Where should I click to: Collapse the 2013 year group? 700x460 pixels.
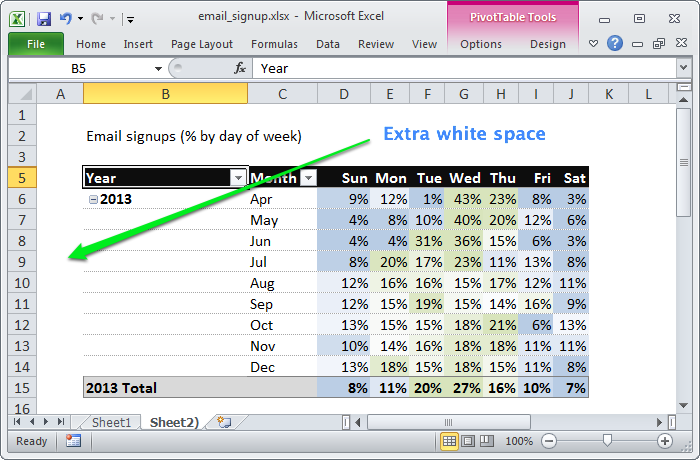[93, 199]
